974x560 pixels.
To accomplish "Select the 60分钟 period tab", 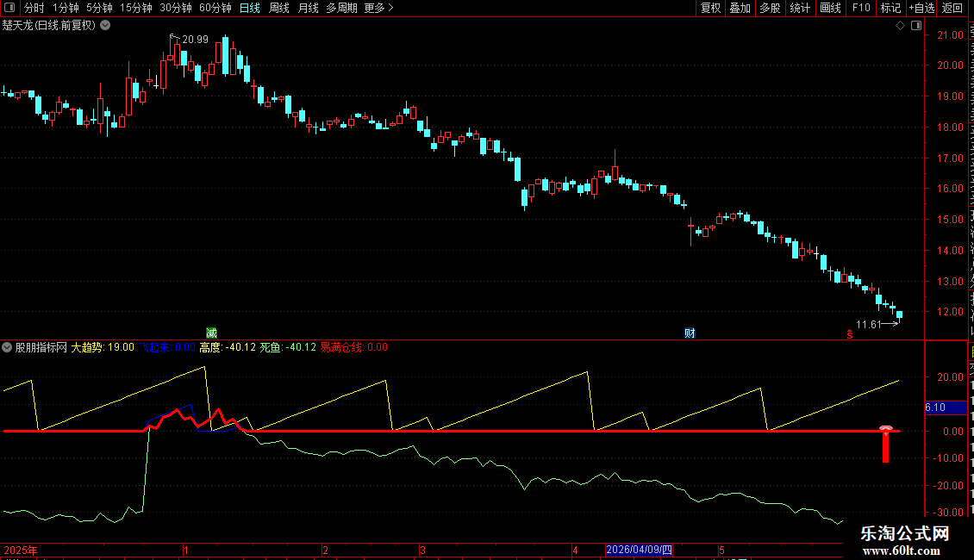I will 215,8.
